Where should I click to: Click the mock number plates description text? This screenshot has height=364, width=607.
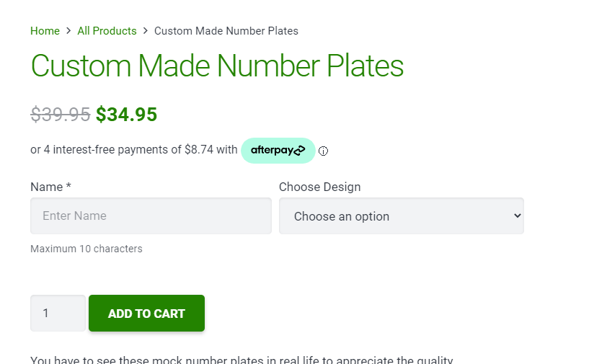click(x=242, y=360)
